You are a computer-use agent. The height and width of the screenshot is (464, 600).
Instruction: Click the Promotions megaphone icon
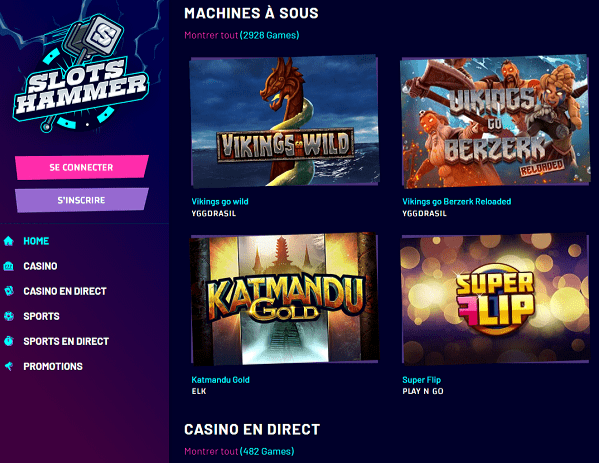[9, 366]
